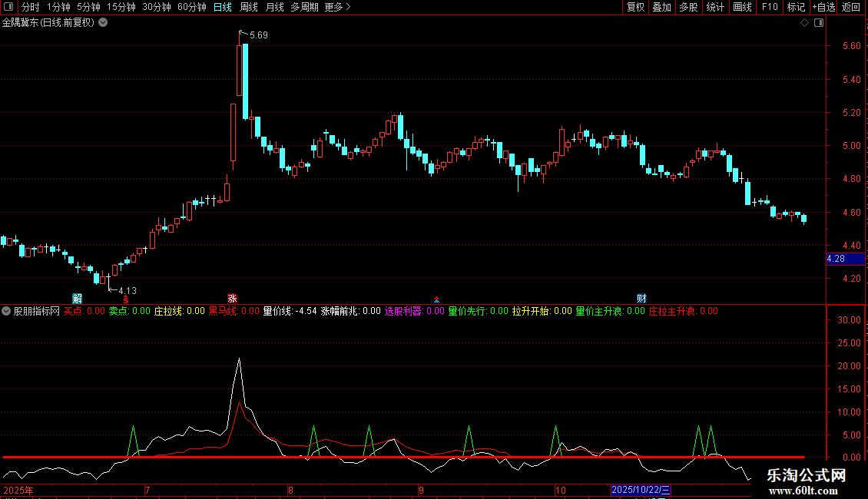Open the indicator dropdown beside 股朋指标网
The image size is (868, 499).
coord(6,311)
